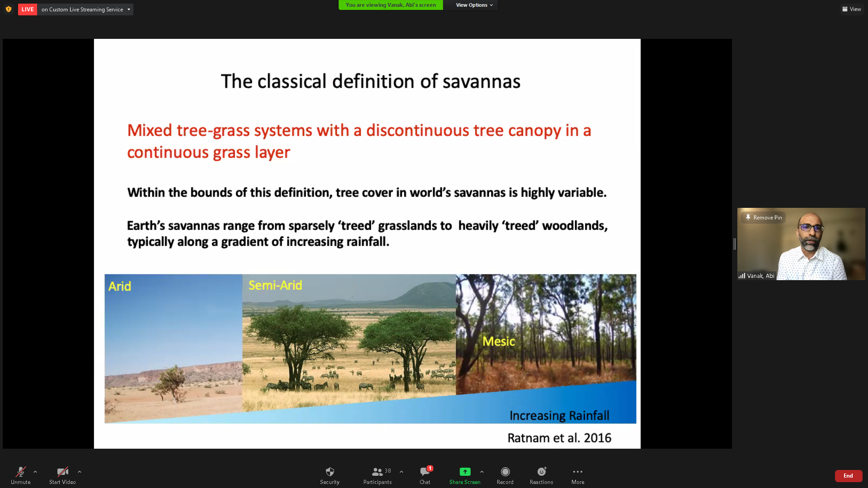Toggle Start Video camera

click(62, 472)
